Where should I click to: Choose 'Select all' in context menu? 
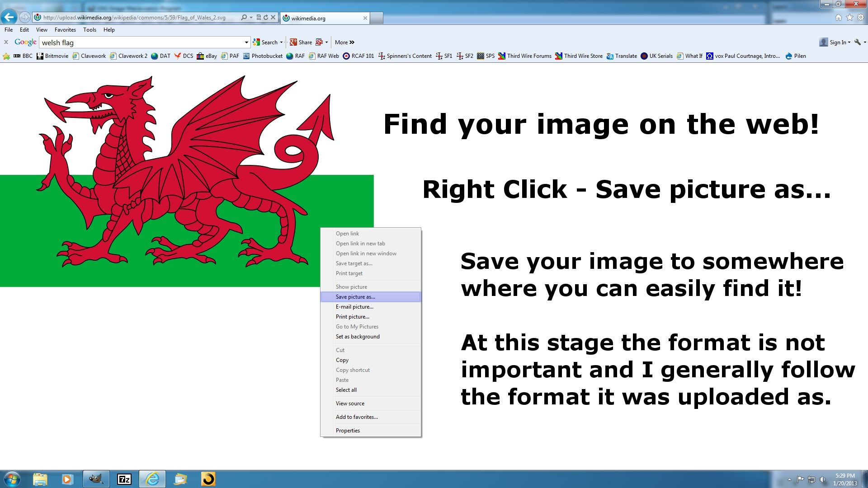tap(371, 390)
